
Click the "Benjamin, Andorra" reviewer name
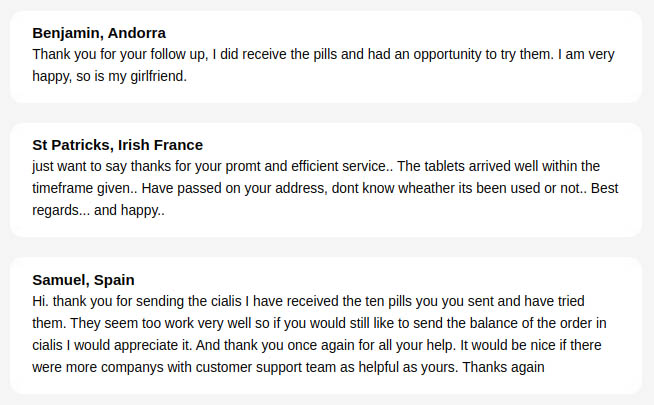pyautogui.click(x=99, y=33)
